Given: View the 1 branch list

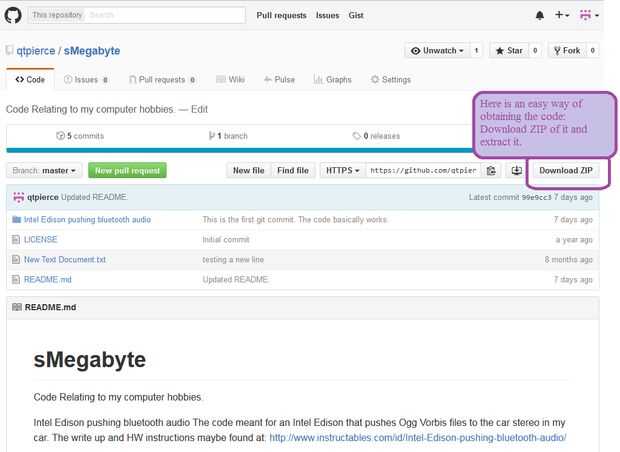Looking at the screenshot, I should (228, 136).
